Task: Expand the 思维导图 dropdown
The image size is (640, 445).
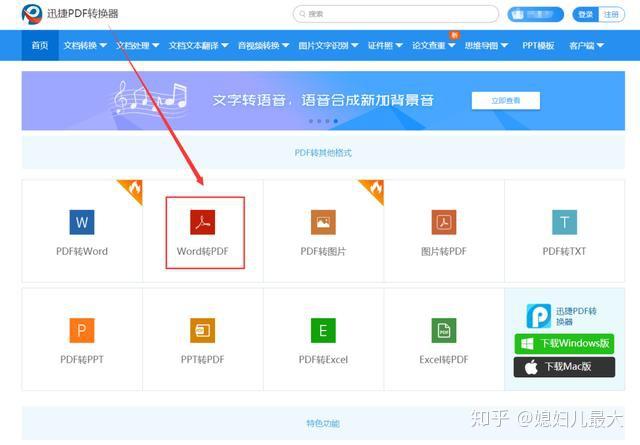Action: (x=486, y=45)
